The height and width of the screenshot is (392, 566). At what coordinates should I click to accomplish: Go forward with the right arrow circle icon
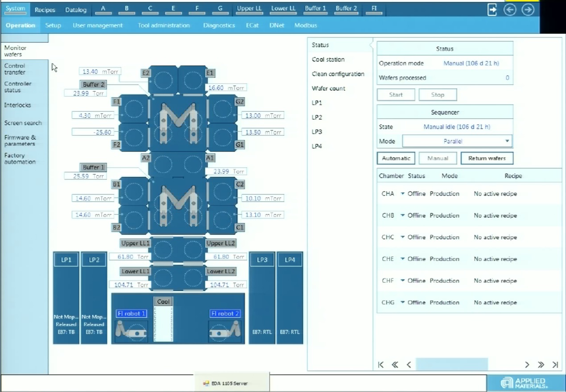(x=528, y=10)
